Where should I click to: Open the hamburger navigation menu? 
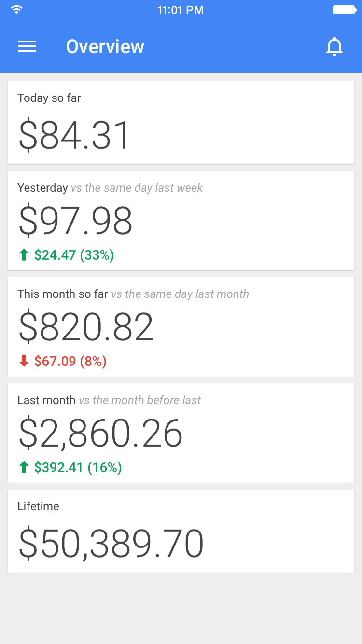coord(27,46)
